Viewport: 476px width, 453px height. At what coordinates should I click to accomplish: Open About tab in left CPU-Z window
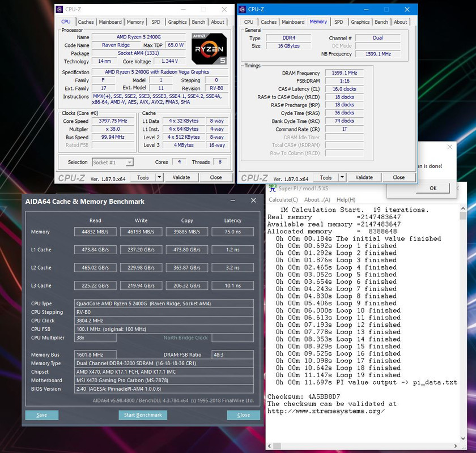[x=218, y=22]
